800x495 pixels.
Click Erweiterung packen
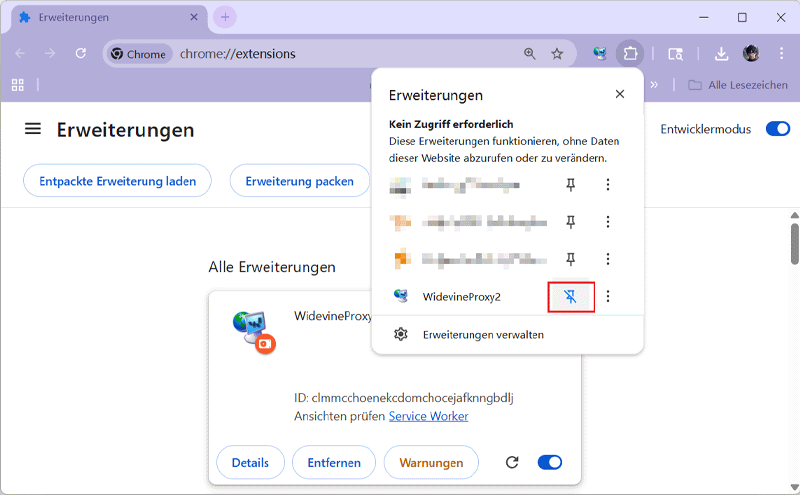pos(299,181)
